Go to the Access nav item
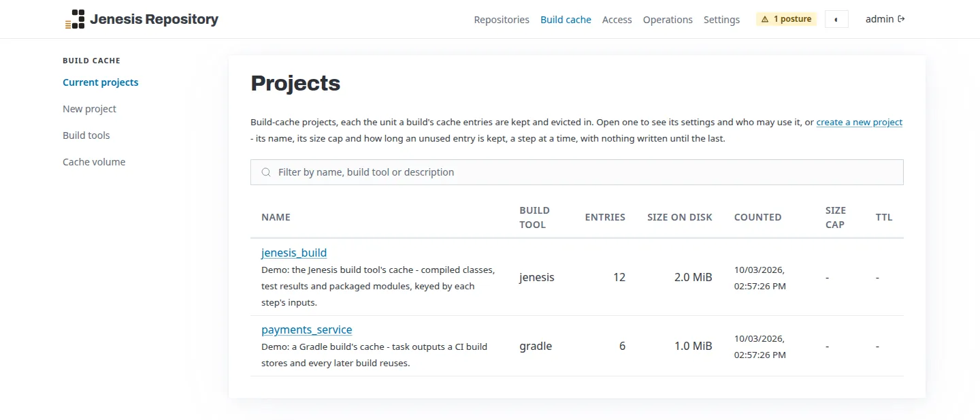The width and height of the screenshot is (980, 420). (x=617, y=20)
